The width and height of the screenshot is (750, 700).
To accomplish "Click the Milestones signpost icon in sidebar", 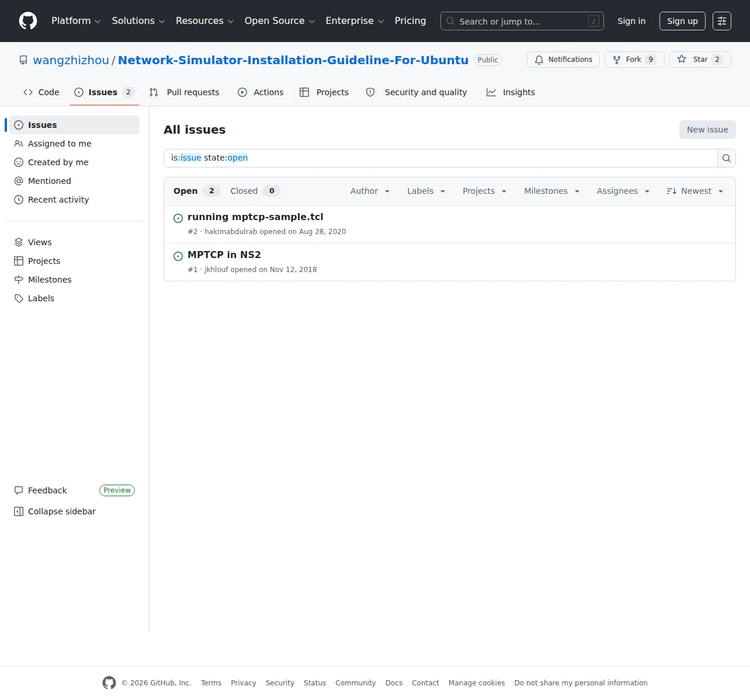I will (x=19, y=280).
